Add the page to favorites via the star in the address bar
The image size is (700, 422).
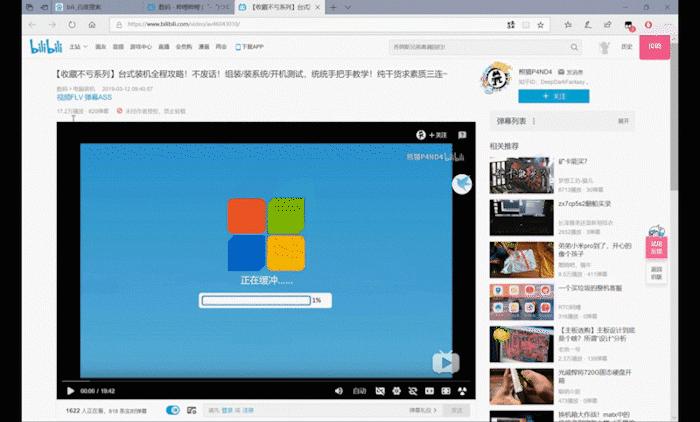[x=541, y=25]
